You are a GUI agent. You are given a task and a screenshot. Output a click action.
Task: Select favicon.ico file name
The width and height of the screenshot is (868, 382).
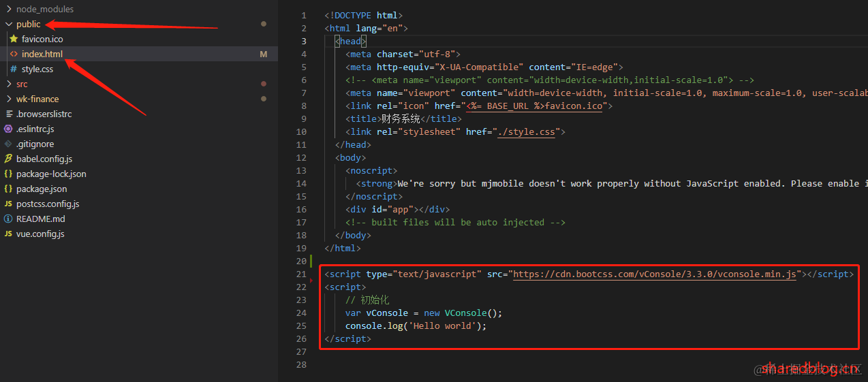pos(42,39)
